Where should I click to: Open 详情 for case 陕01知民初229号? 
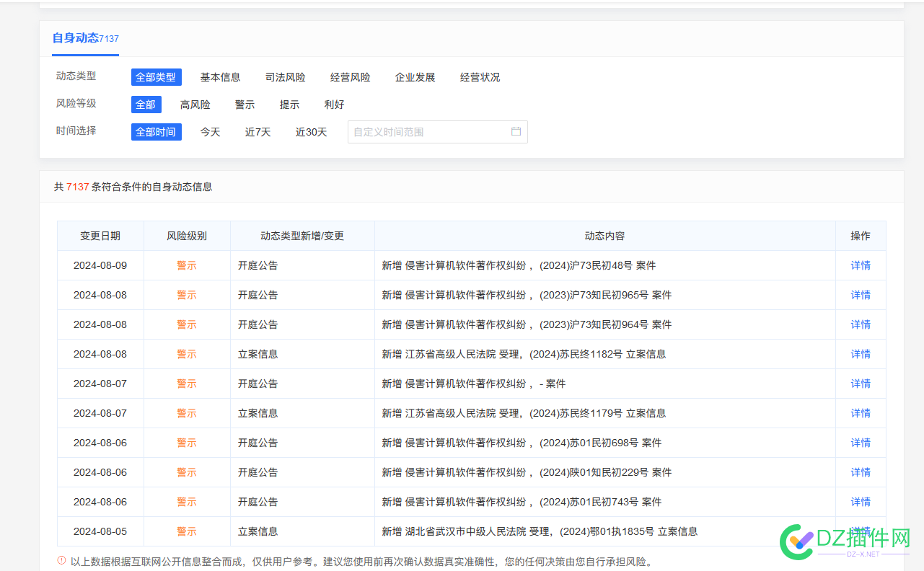click(861, 472)
